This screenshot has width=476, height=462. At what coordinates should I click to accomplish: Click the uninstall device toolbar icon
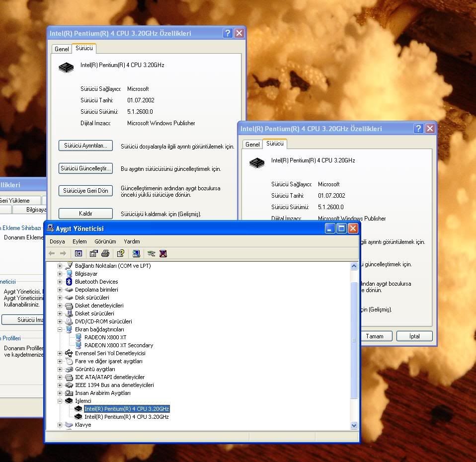pos(163,253)
